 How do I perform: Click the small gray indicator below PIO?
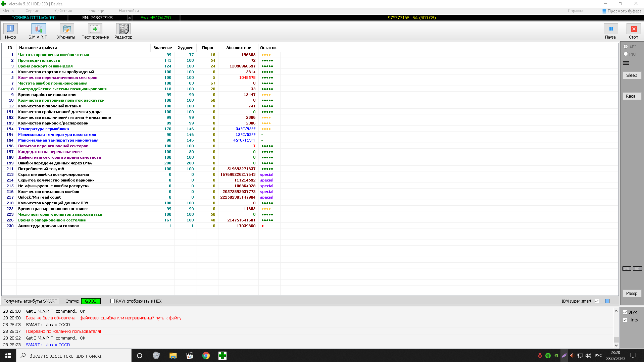coord(626,63)
